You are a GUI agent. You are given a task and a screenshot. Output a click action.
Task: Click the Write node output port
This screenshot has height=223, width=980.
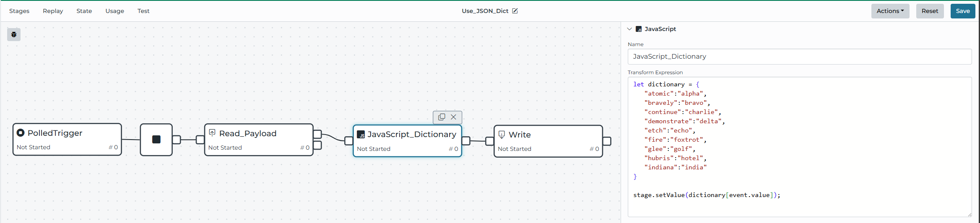coord(607,141)
